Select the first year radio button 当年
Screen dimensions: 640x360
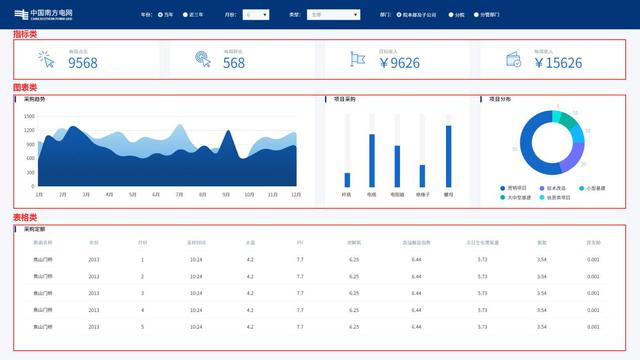point(160,15)
